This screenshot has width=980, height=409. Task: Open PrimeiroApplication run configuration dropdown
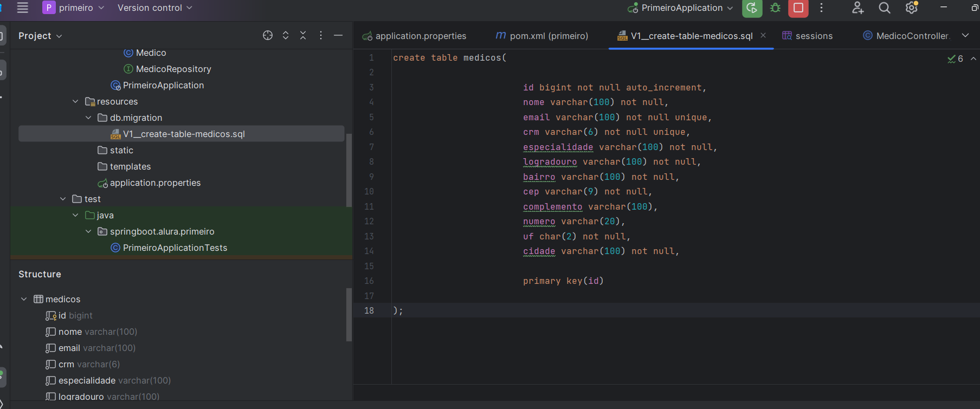680,8
